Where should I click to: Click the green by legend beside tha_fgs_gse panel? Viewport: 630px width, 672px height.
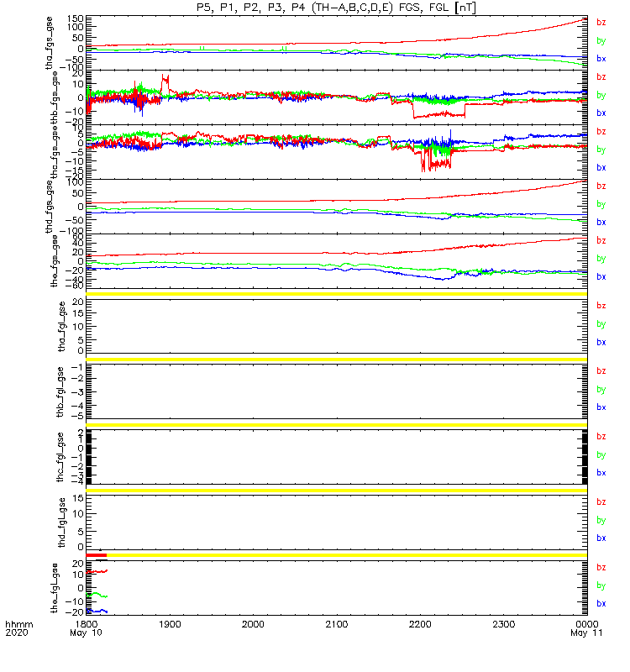(601, 40)
